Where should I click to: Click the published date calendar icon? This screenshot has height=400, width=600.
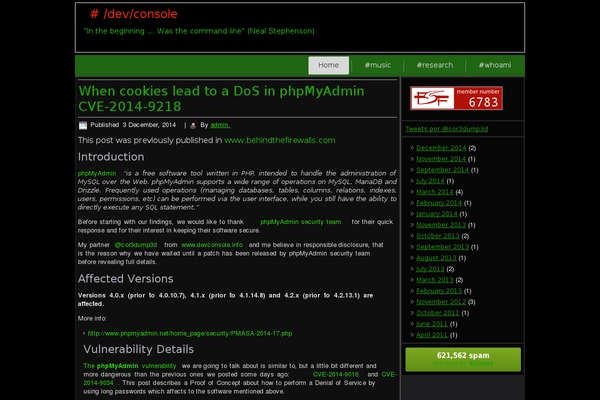pyautogui.click(x=83, y=125)
